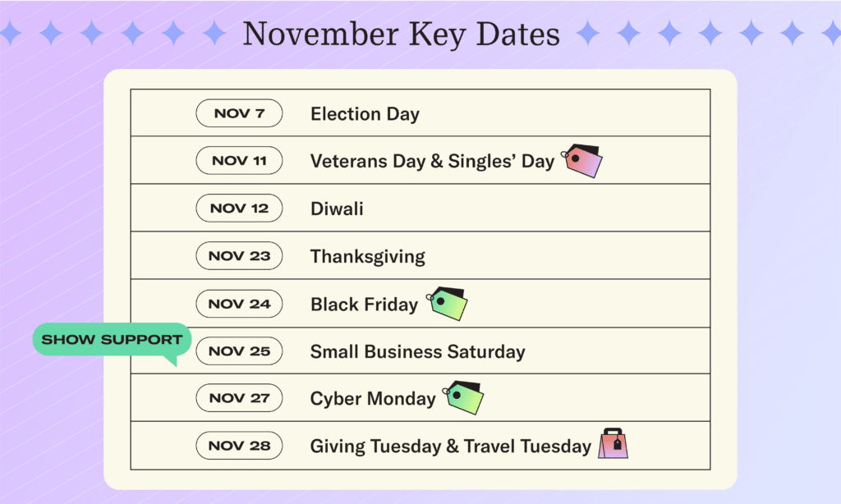Click the SHOW SUPPORT speech bubble
Viewport: 841px width, 504px height.
[x=112, y=341]
